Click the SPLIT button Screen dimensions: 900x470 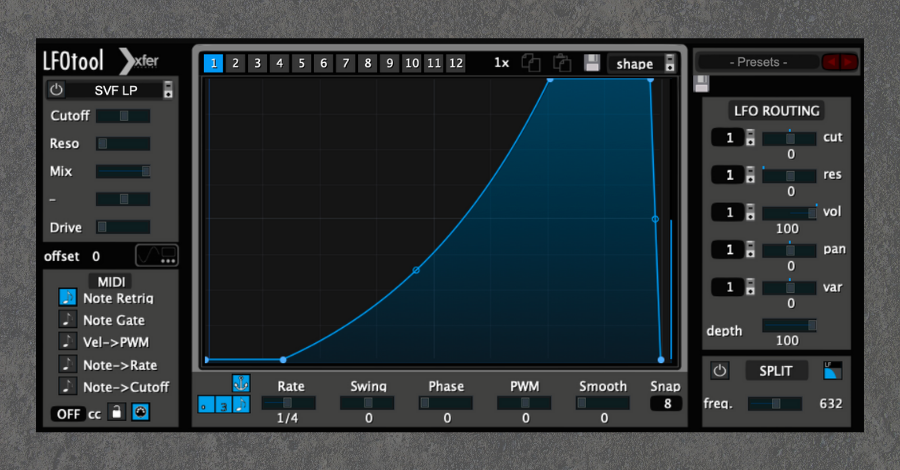point(776,371)
